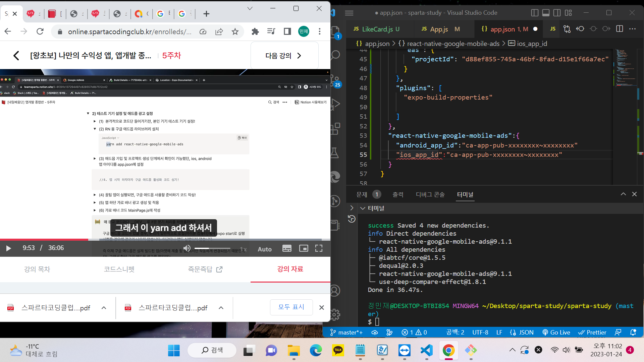Expand the arrow left of 터미널 header

click(352, 208)
